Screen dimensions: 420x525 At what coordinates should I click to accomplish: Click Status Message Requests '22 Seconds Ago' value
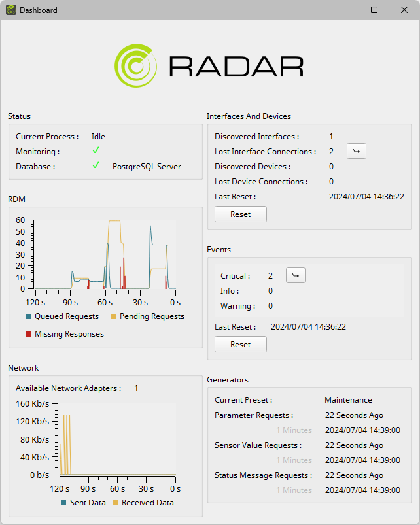point(354,475)
